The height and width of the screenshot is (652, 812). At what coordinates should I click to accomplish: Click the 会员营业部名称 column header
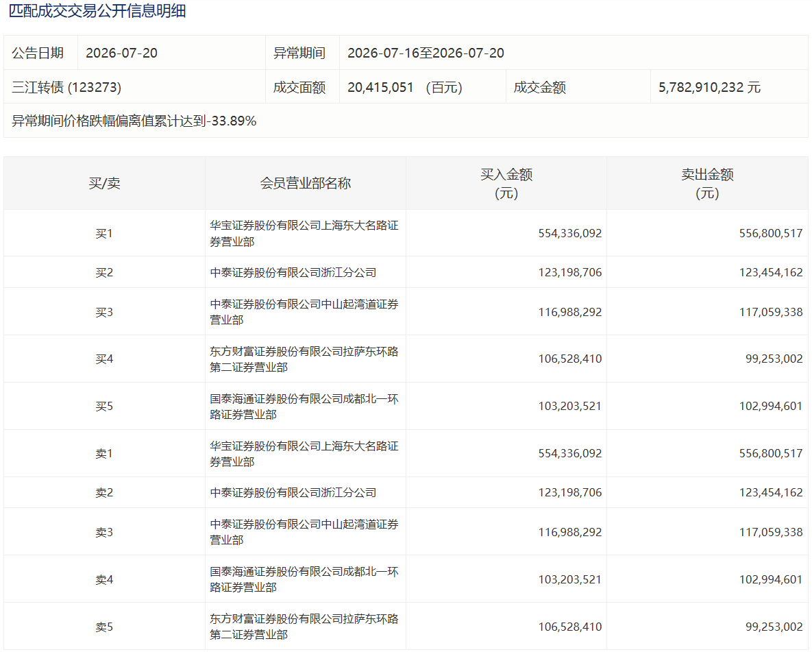click(x=306, y=184)
